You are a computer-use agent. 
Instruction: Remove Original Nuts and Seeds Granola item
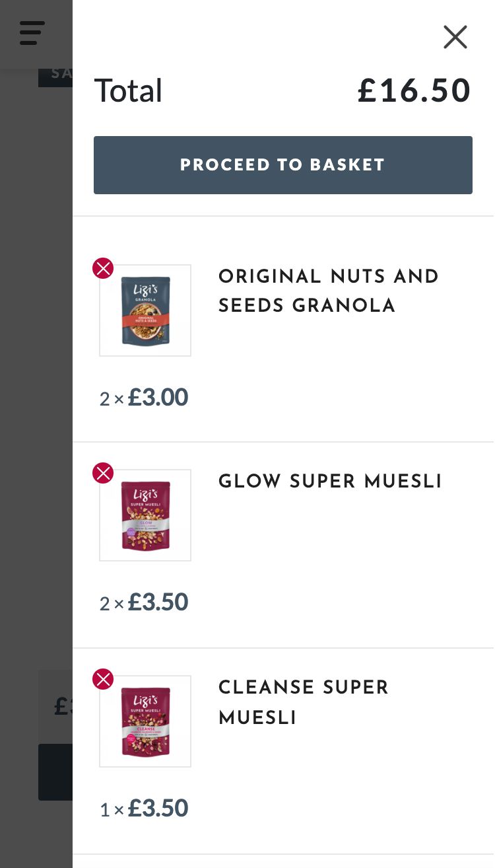(x=103, y=268)
